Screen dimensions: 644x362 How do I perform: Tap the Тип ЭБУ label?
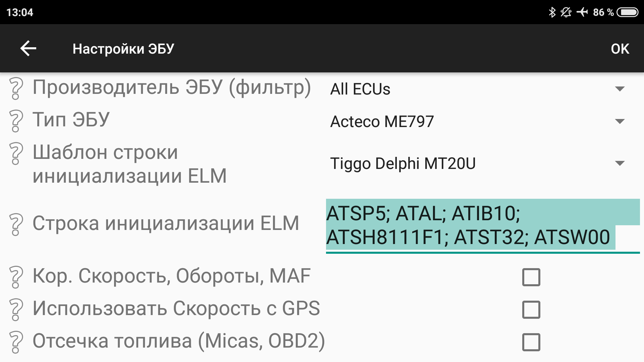click(71, 119)
